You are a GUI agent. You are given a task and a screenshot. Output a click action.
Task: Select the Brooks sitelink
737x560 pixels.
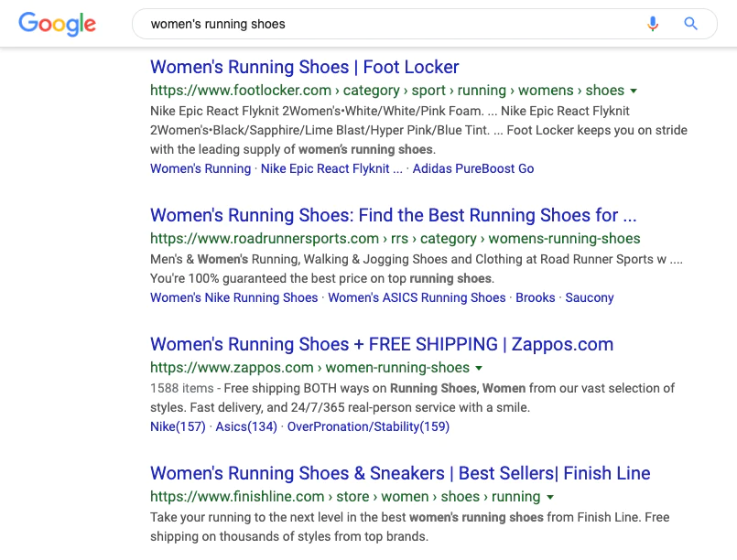pyautogui.click(x=536, y=297)
